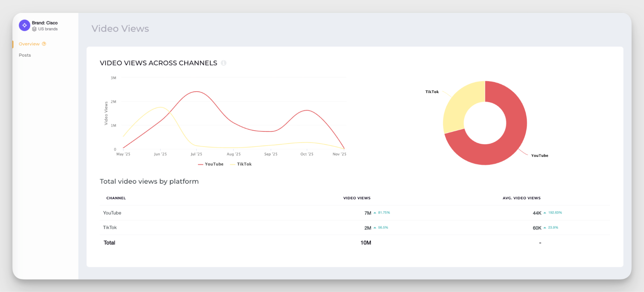Screen dimensions: 644x292
Task: Sort by the Avg. Video Views header
Action: 521,198
